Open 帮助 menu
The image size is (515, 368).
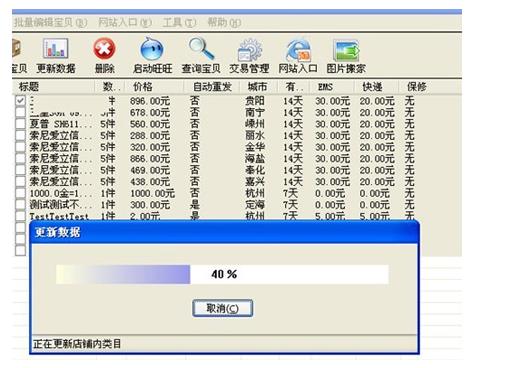tap(224, 22)
